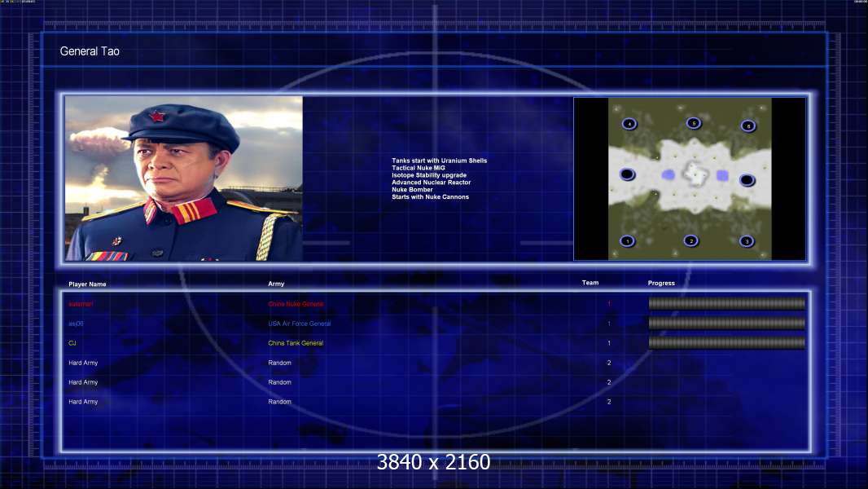Click the unnumbered black marker on minimap's east side
Screen dimensions: 868x489
[x=747, y=180]
